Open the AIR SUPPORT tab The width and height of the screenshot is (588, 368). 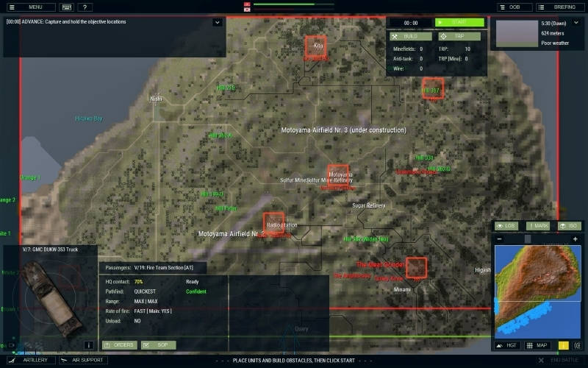click(x=83, y=360)
